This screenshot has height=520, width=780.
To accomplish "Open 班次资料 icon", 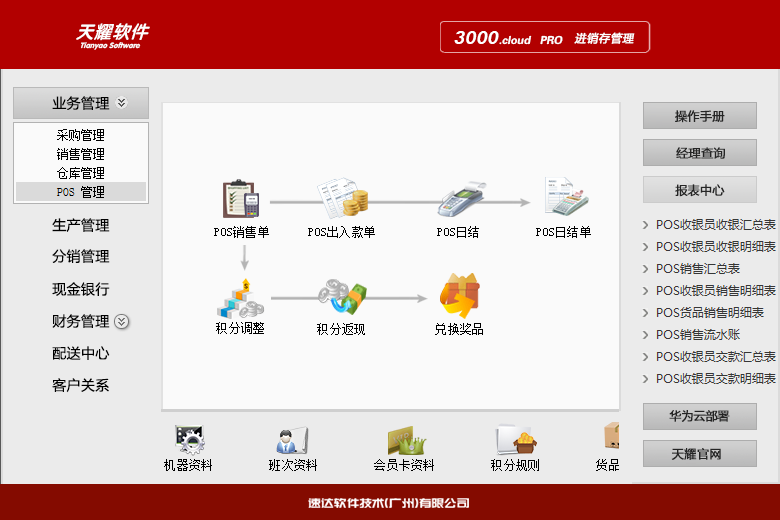I will [x=292, y=440].
